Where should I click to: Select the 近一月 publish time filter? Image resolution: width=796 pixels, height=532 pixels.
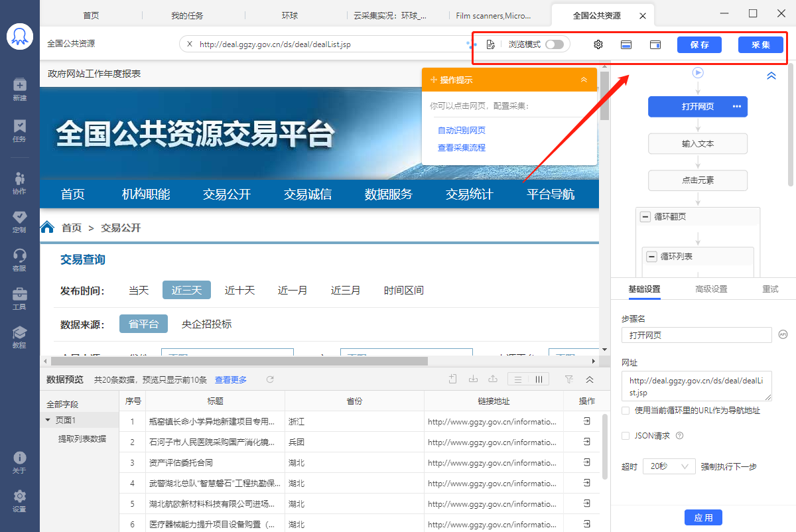(293, 290)
